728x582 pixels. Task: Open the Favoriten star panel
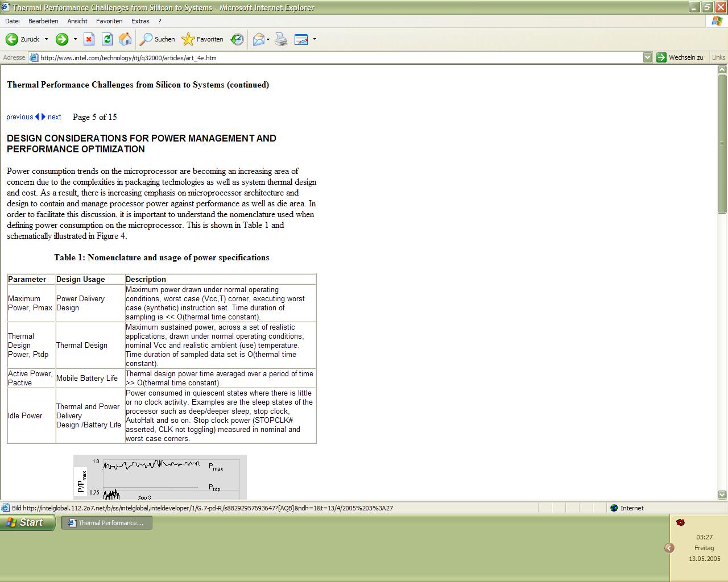click(202, 39)
